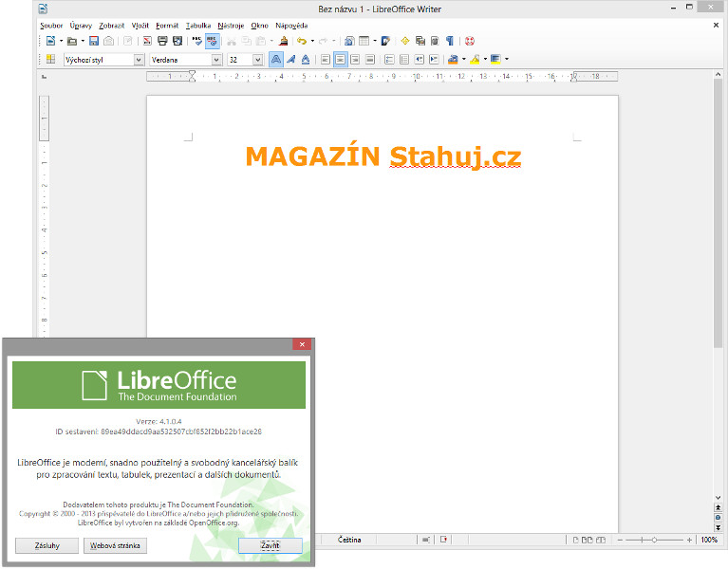Open the Zobrazit menu
Viewport: 728px width, 569px height.
click(x=112, y=26)
